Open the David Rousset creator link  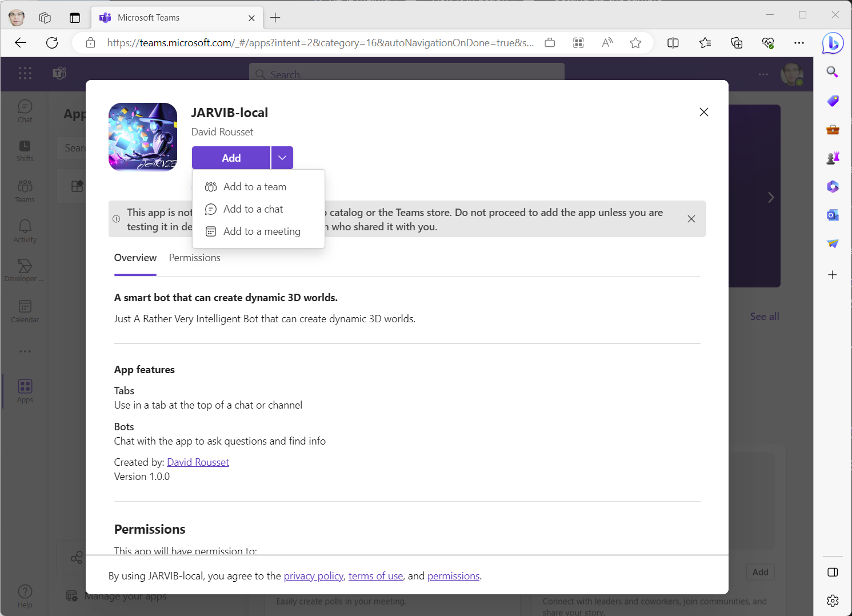point(198,462)
